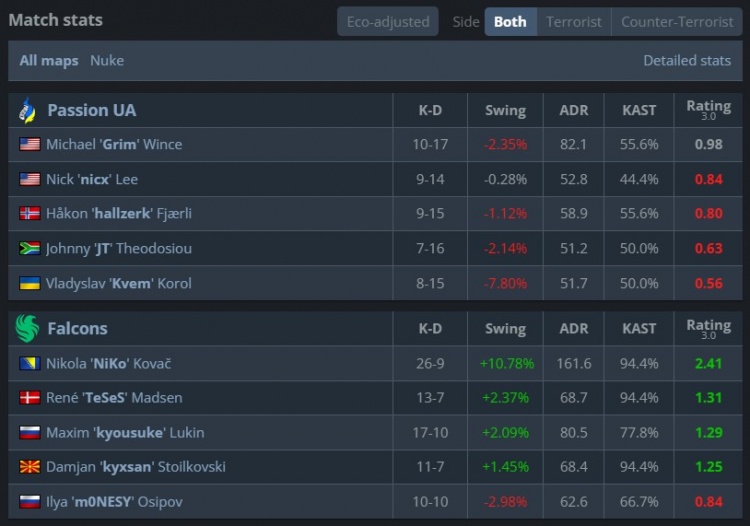This screenshot has height=526, width=750.
Task: Click the Ukrainian flag beside Kvem
Action: (29, 283)
